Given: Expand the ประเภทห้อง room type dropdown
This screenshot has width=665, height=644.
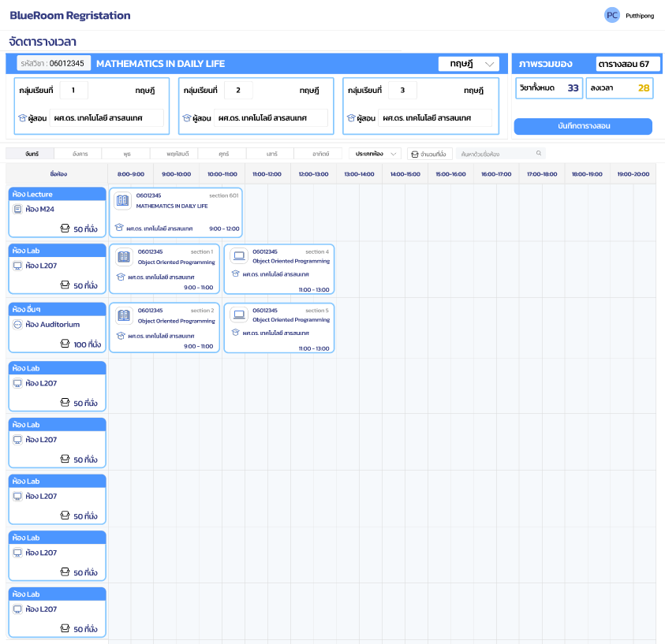Looking at the screenshot, I should pyautogui.click(x=375, y=153).
